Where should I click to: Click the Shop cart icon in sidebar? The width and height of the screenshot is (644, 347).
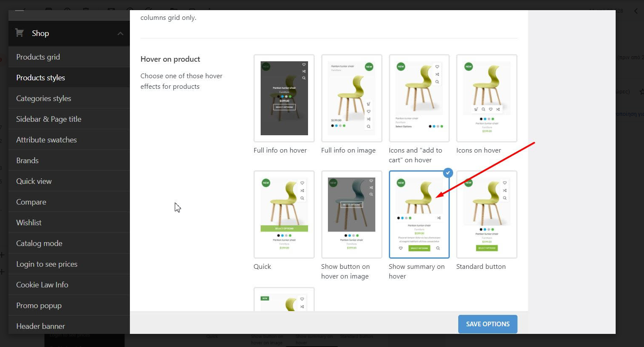click(x=19, y=33)
